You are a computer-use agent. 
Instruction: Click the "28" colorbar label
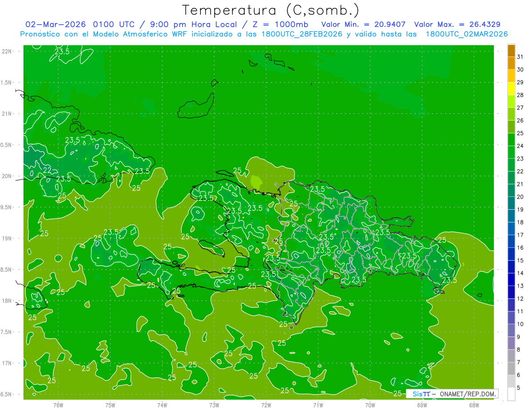pos(520,95)
